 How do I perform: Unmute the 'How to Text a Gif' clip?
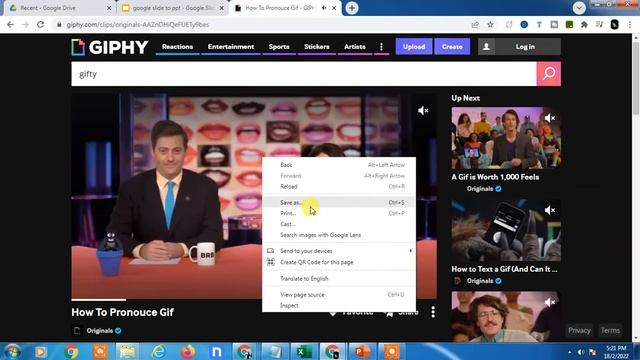click(549, 210)
